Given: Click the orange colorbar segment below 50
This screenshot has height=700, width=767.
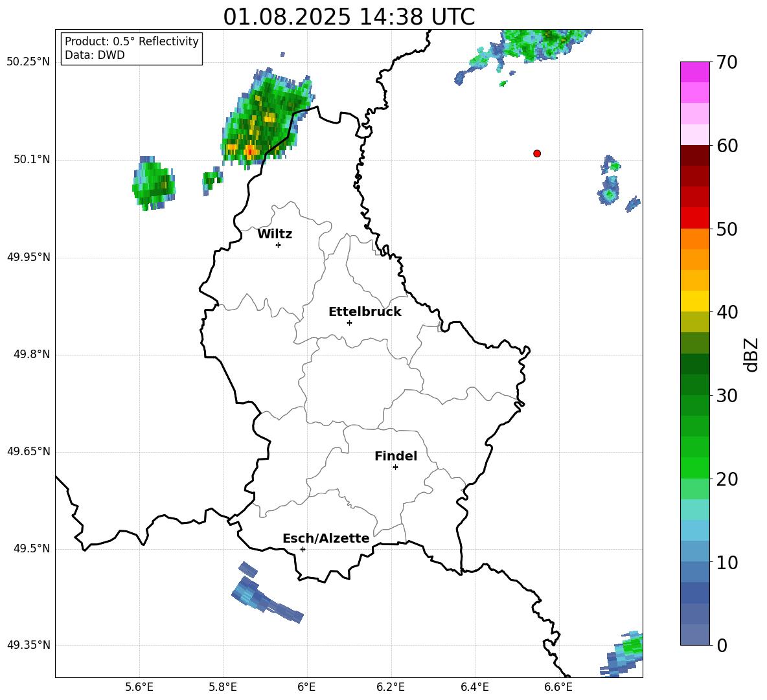Looking at the screenshot, I should [695, 239].
